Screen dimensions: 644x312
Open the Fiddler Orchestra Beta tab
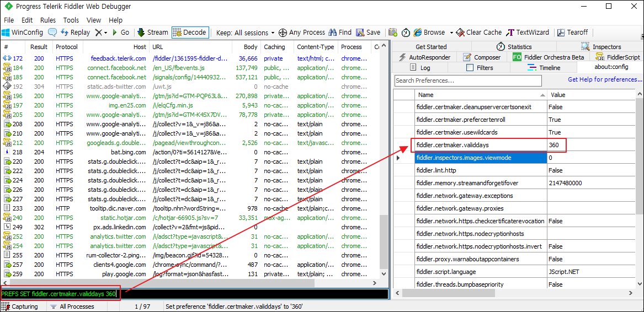[549, 57]
